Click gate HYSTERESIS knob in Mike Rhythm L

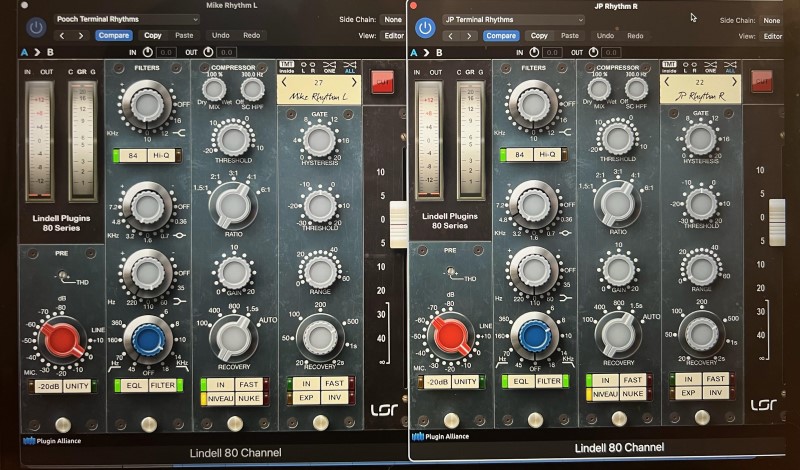point(319,140)
